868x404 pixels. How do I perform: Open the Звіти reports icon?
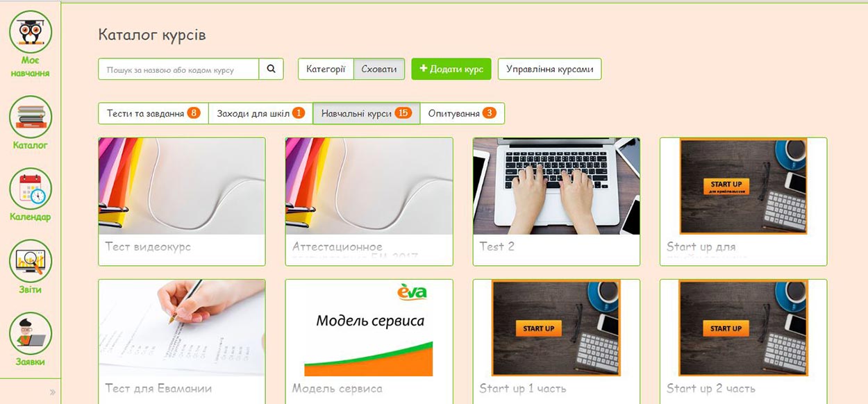pyautogui.click(x=31, y=260)
